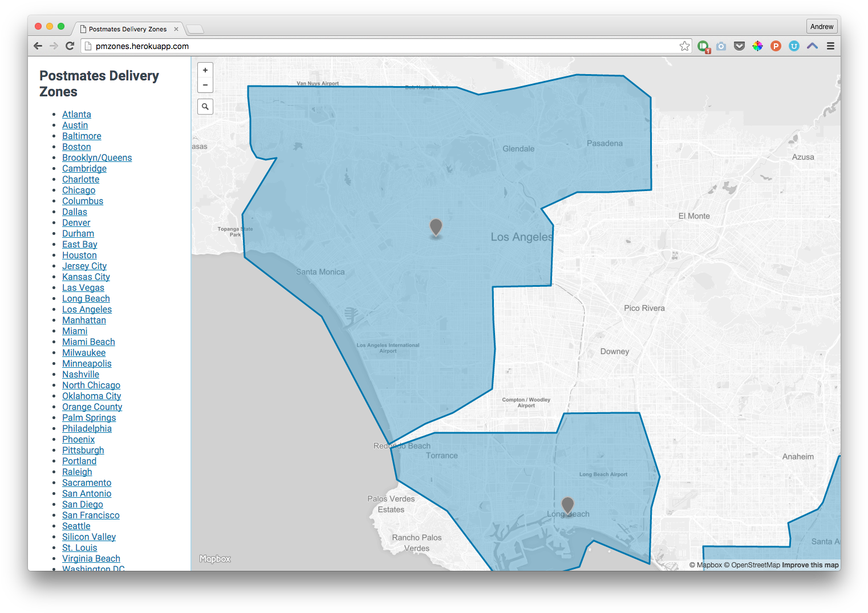
Task: Click the Los Angeles zone map marker
Action: pos(436,228)
